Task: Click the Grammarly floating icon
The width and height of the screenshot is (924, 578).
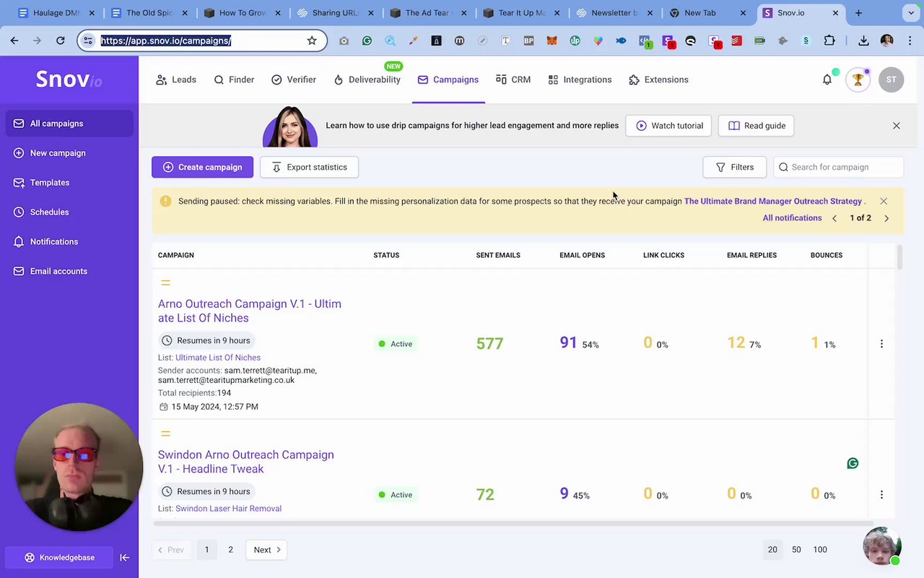Action: pos(853,463)
